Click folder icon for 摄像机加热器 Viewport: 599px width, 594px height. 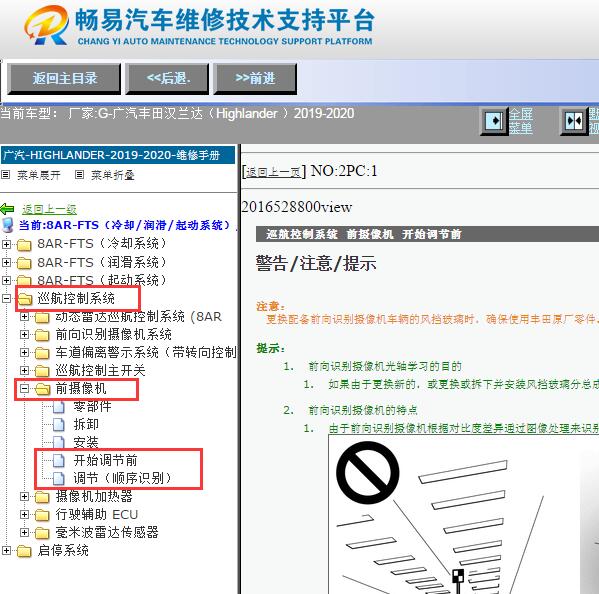click(x=42, y=497)
